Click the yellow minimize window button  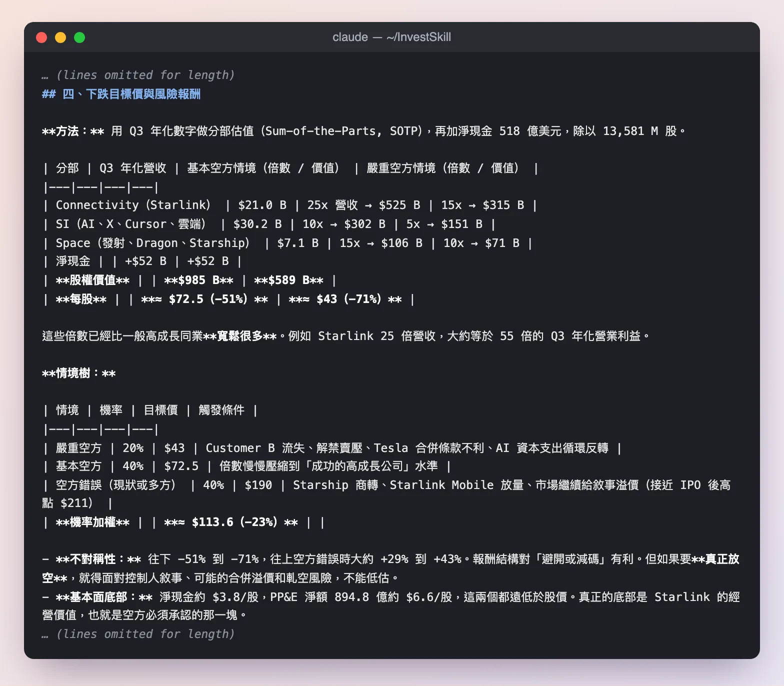60,37
